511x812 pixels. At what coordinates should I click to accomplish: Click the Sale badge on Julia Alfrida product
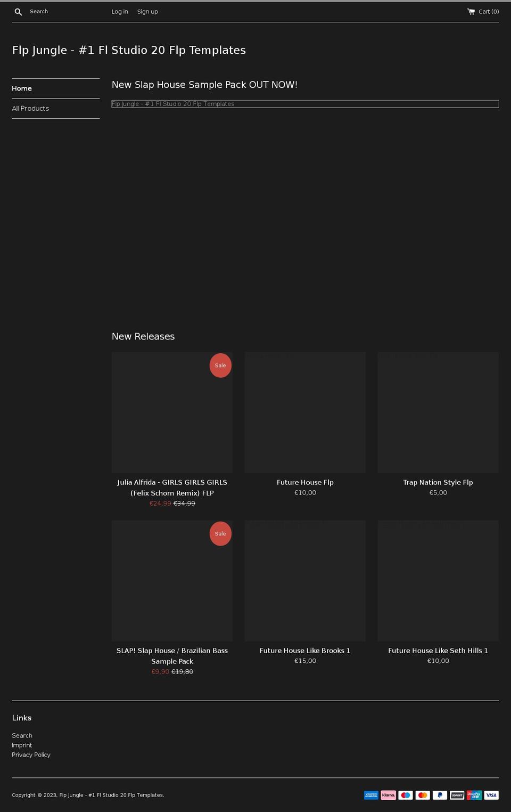[x=220, y=366]
